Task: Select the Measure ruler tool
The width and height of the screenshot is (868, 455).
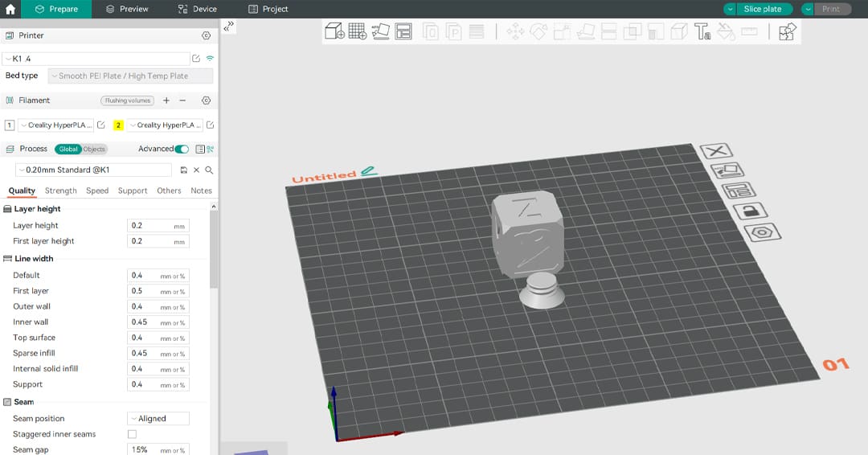Action: click(749, 31)
